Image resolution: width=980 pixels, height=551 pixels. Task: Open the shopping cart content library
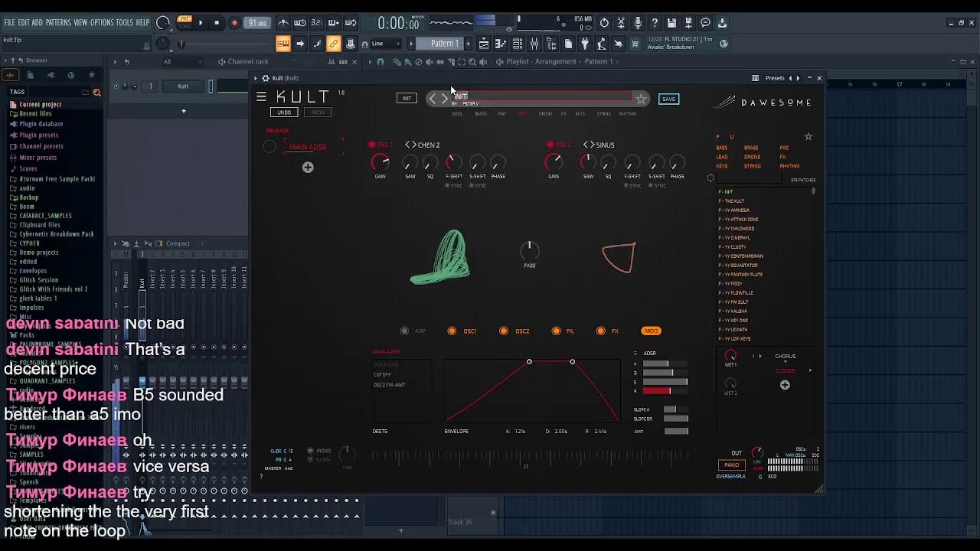click(x=635, y=44)
